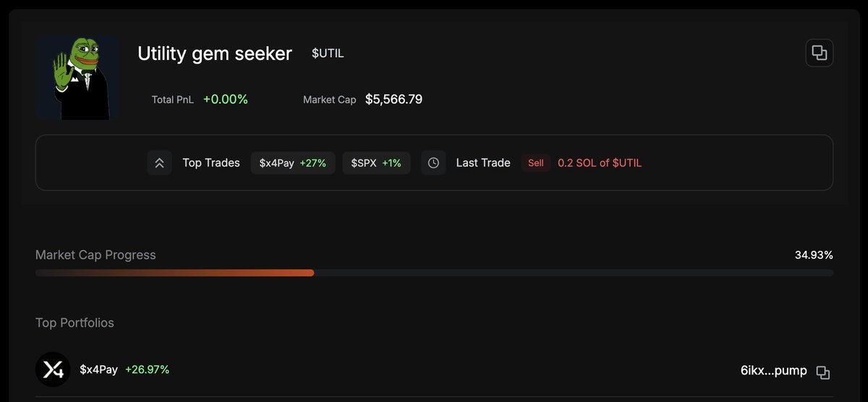Click the 6ikx...pump contract address
The height and width of the screenshot is (402, 868).
point(773,371)
